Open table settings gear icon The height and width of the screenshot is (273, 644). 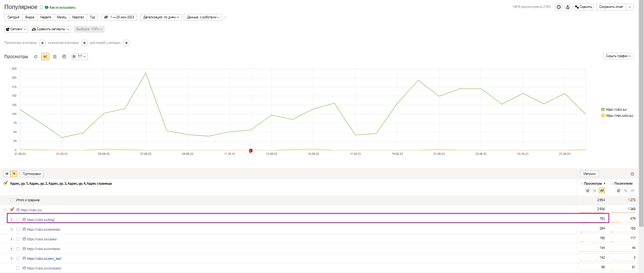(632, 174)
